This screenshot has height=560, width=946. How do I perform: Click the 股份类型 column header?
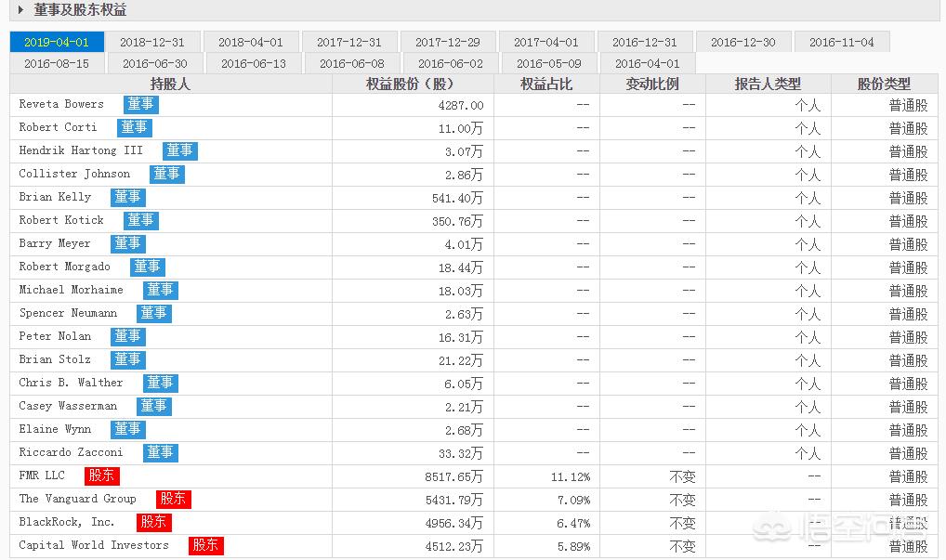tap(885, 84)
